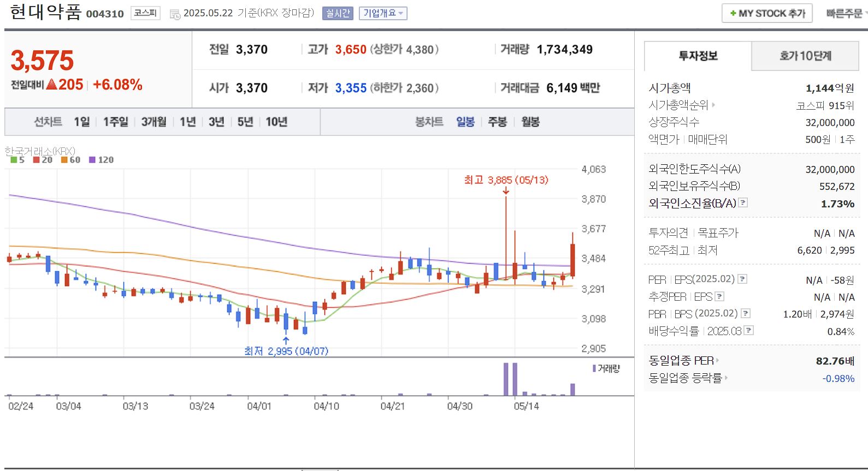The height and width of the screenshot is (471, 868).
Task: Click the 최고 3,885 (05/13) chart marker
Action: pos(506,180)
